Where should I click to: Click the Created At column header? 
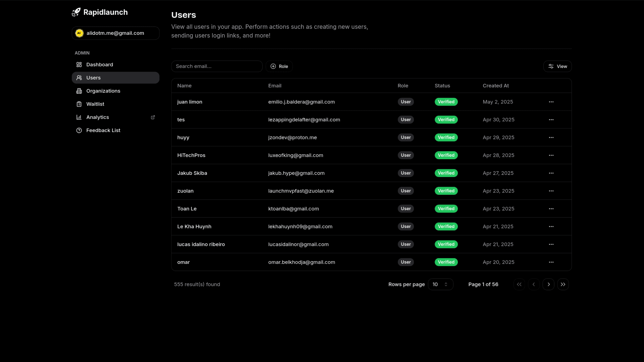(x=495, y=86)
